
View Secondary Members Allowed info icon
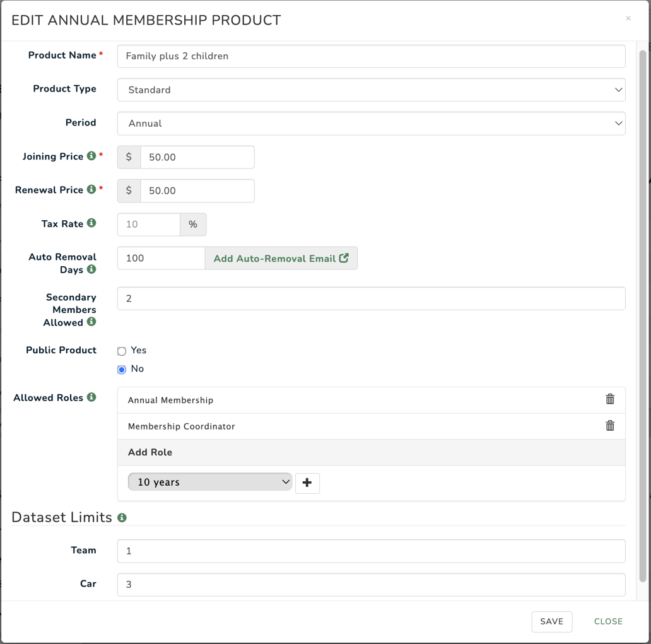[x=92, y=322]
